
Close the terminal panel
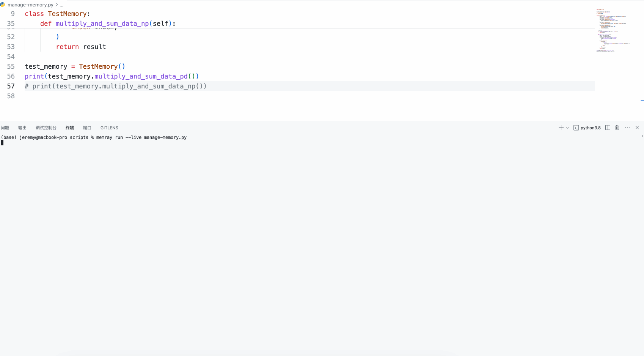637,128
